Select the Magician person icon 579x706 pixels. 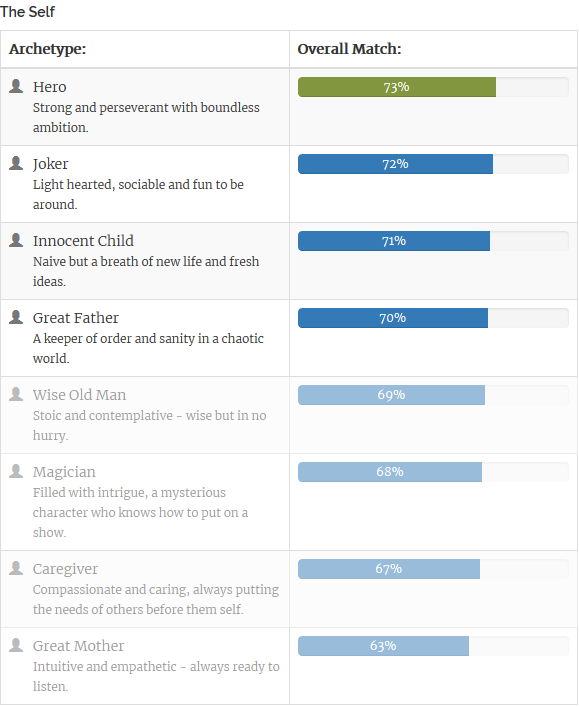(x=16, y=471)
